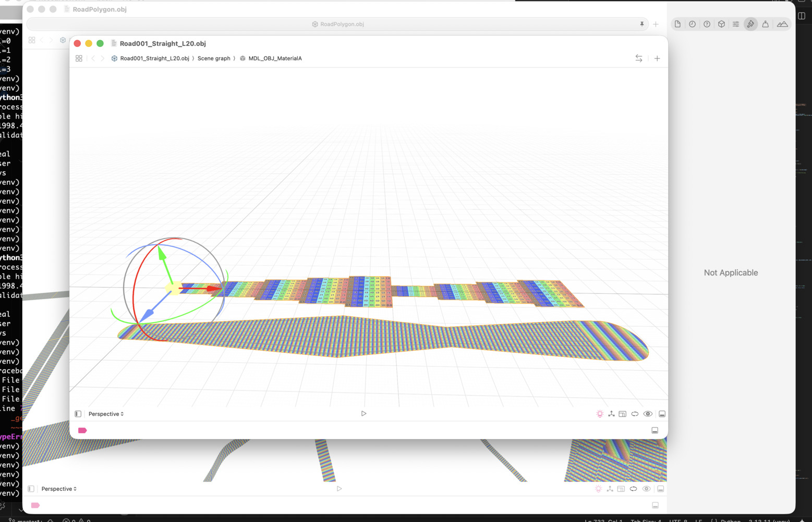The height and width of the screenshot is (522, 812).
Task: Open the File inspector tab
Action: [677, 24]
